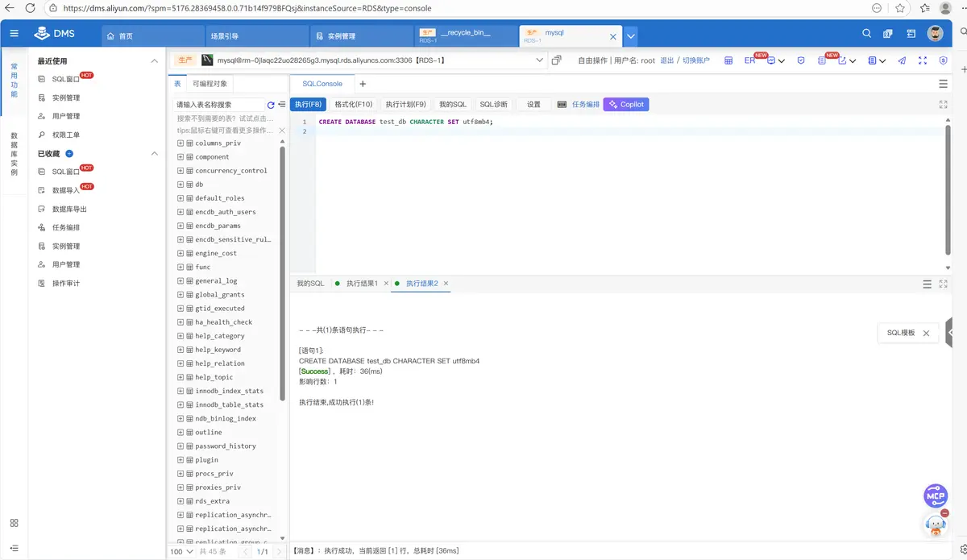Viewport: 967px width, 560px height.
Task: Collapse the 已收藏 section
Action: pos(155,153)
